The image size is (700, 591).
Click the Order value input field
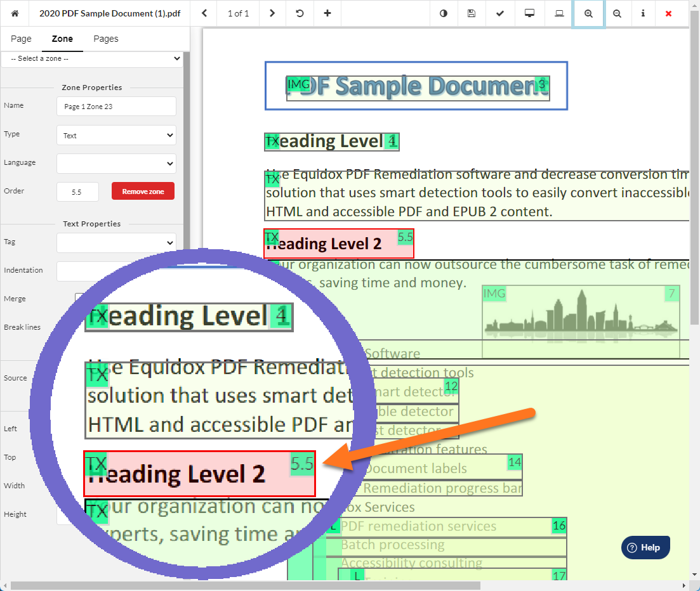77,191
